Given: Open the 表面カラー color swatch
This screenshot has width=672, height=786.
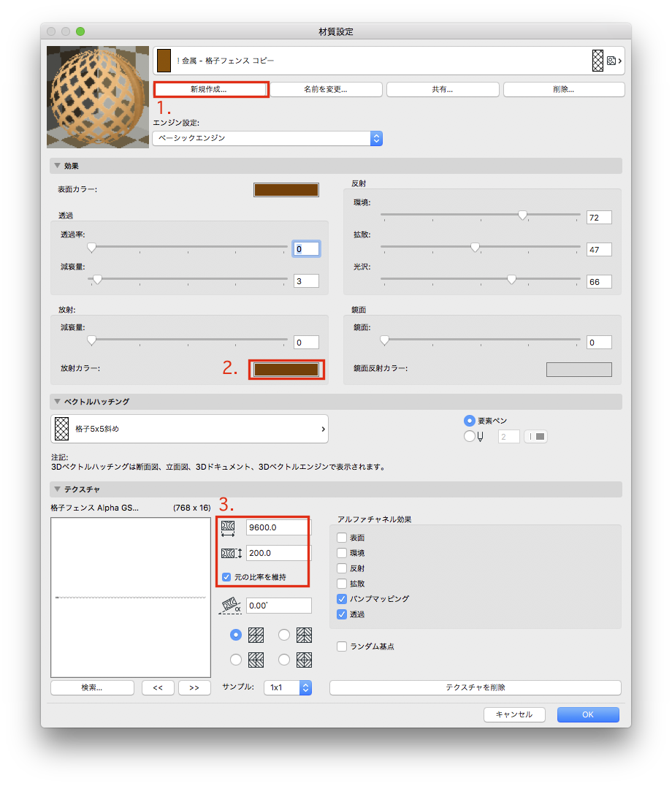Looking at the screenshot, I should point(286,190).
